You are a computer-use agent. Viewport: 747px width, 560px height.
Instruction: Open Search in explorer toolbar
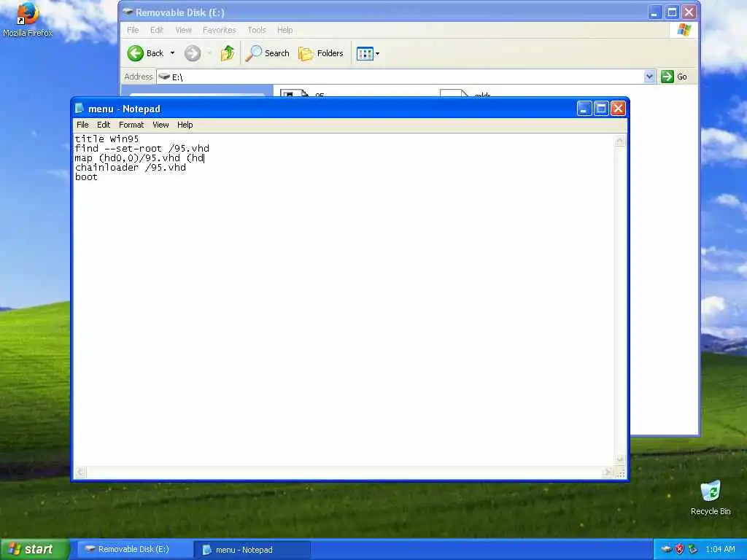(268, 53)
